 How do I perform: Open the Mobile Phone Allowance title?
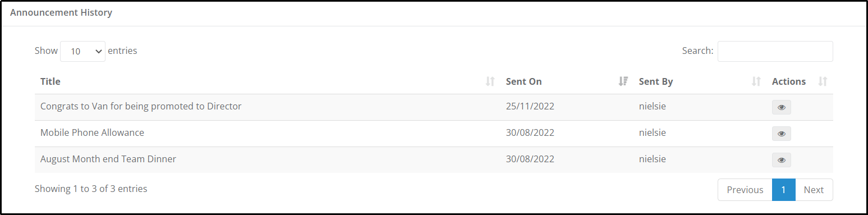point(92,132)
